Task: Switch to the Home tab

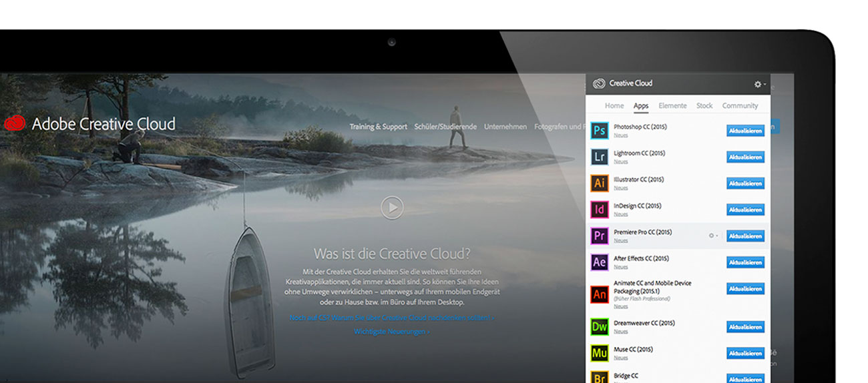Action: pos(614,105)
